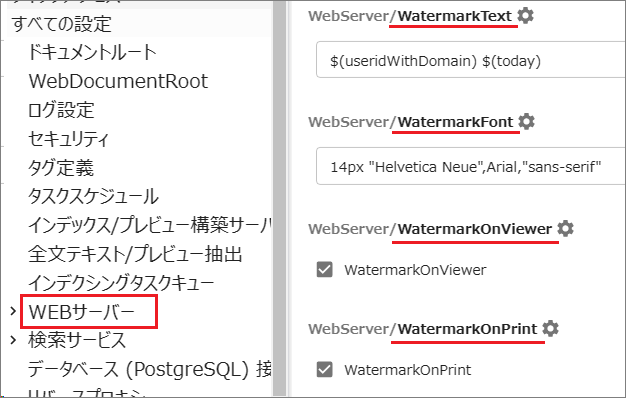
Task: Toggle the WatermarkOnPrint checkbox
Action: 325,369
